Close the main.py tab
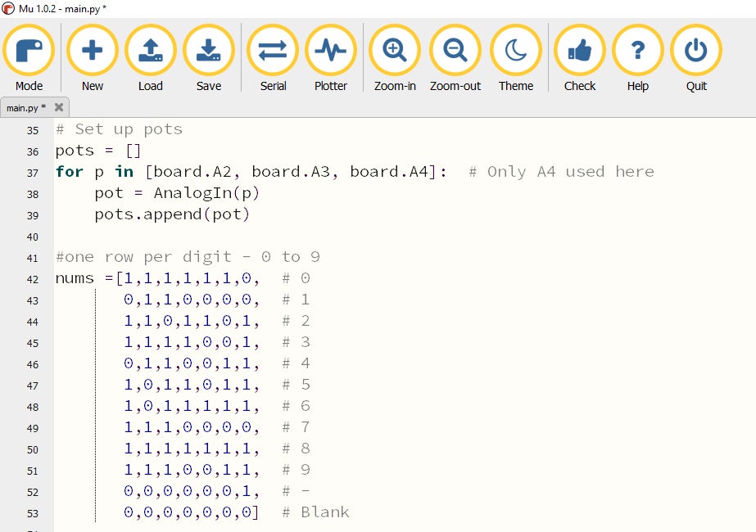Viewport: 756px width, 532px height. (59, 107)
